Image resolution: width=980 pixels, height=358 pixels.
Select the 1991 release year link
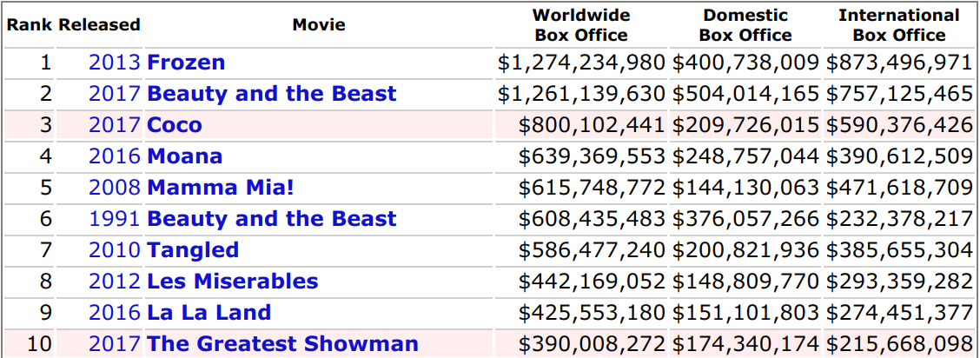pyautogui.click(x=115, y=219)
